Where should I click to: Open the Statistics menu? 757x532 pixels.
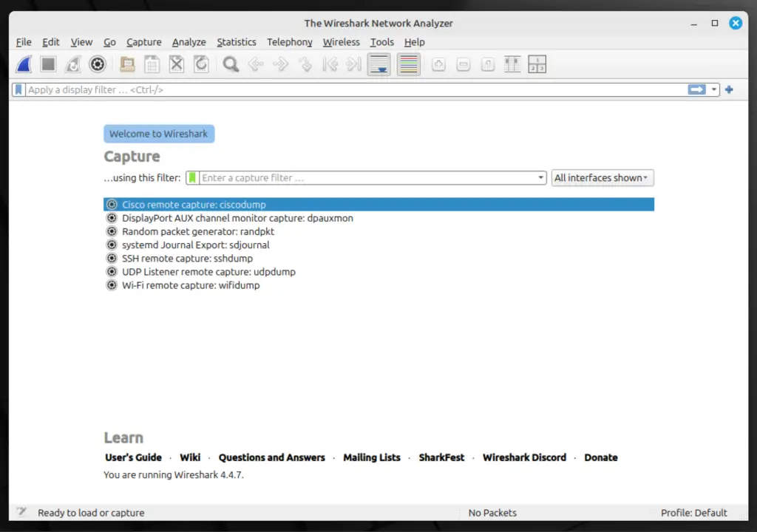click(x=236, y=42)
